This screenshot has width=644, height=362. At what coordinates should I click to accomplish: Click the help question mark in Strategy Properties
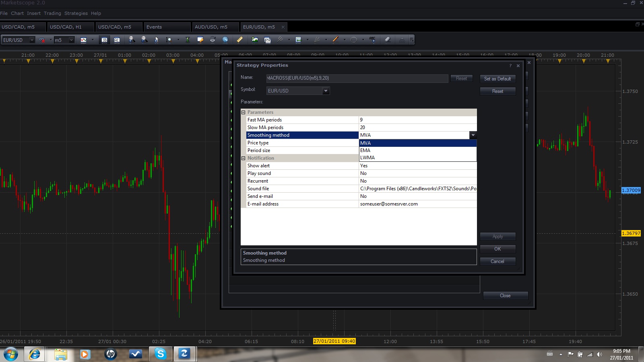510,66
